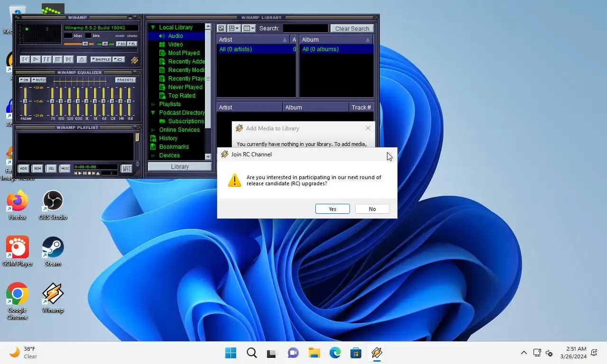Click the Library button below tree
Image resolution: width=607 pixels, height=364 pixels.
tap(180, 167)
